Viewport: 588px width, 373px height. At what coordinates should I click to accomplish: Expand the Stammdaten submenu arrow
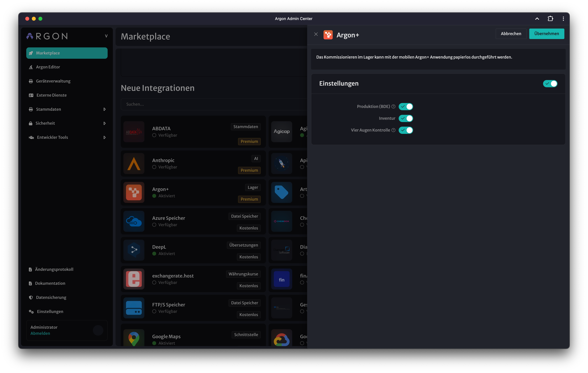click(x=105, y=109)
